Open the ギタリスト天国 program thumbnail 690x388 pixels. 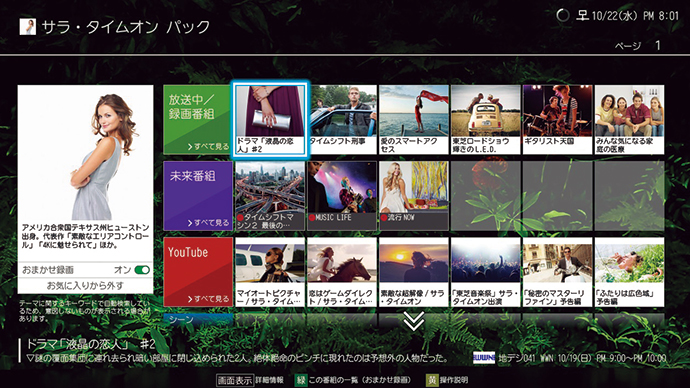(557, 120)
